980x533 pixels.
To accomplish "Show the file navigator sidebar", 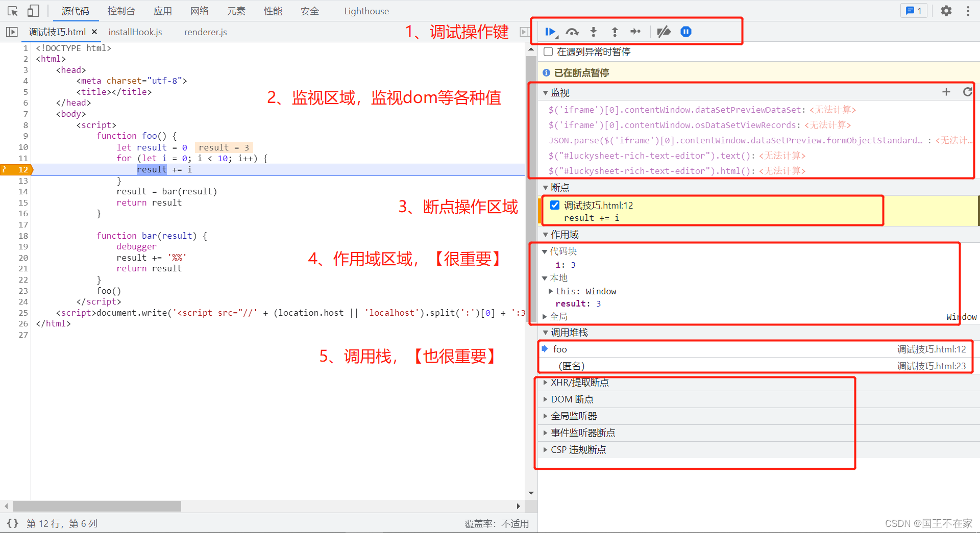I will coord(12,32).
